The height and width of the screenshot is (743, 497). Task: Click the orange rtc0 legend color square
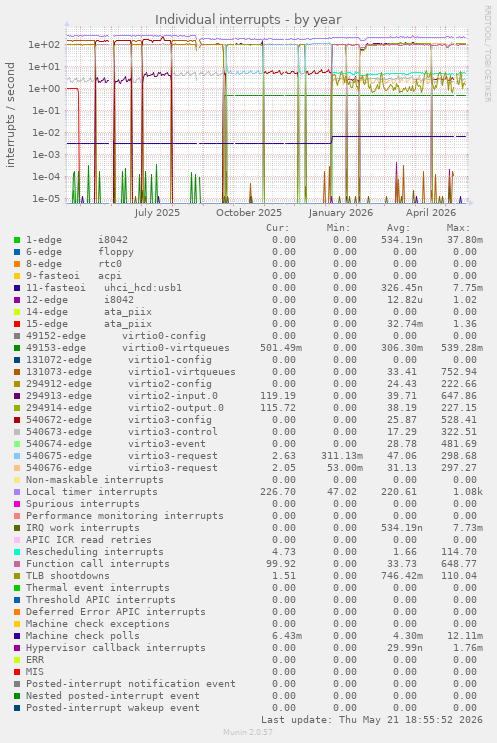click(17, 264)
